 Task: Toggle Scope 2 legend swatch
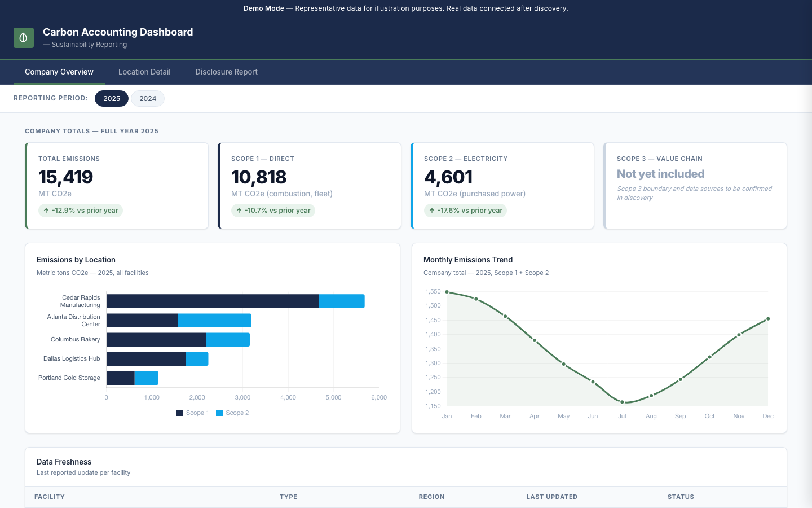[219, 413]
